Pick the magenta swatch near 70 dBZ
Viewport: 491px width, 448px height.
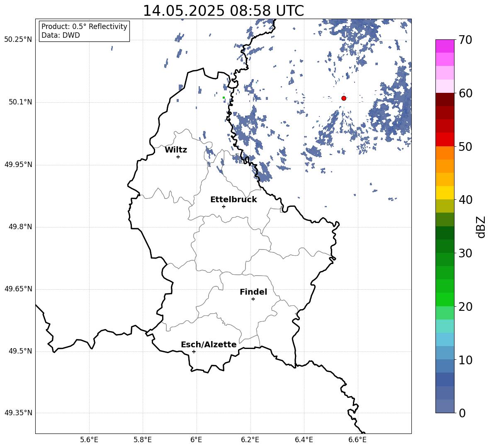445,46
